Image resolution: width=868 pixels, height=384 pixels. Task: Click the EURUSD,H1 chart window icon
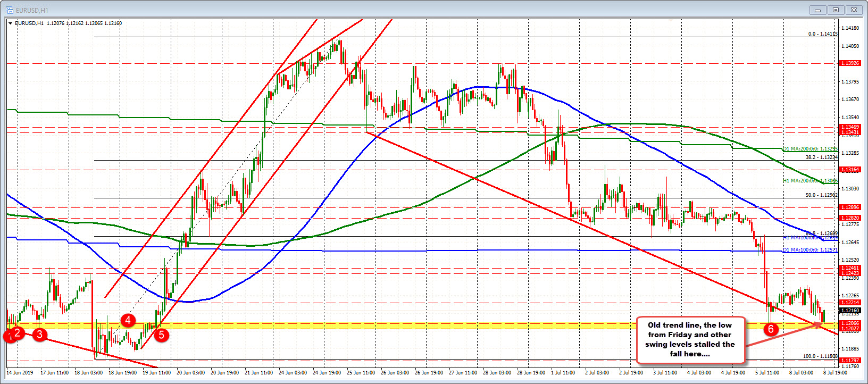click(x=10, y=10)
